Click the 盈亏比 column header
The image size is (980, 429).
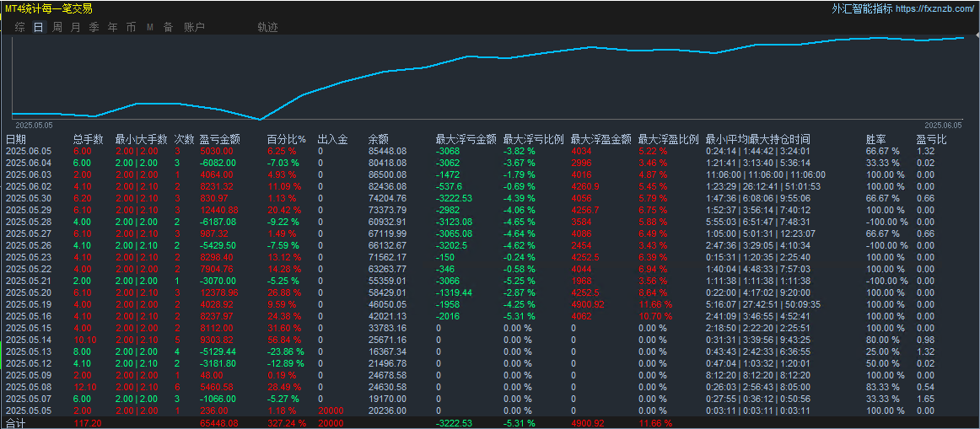(931, 139)
